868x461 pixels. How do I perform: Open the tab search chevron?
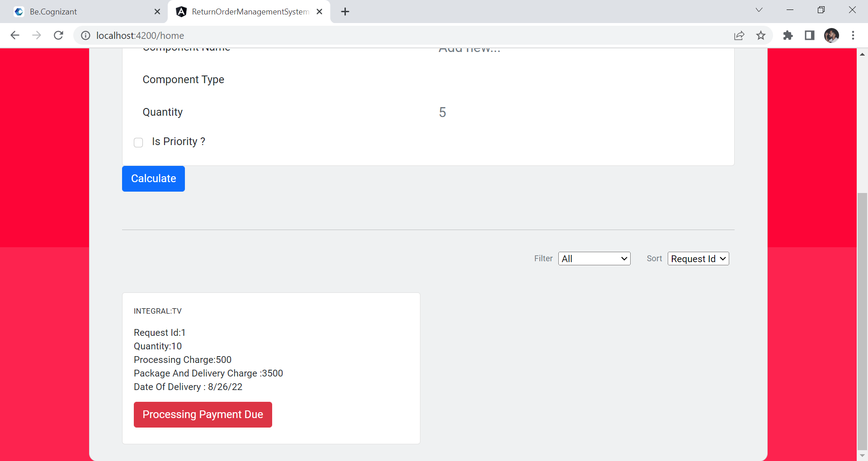pyautogui.click(x=759, y=10)
